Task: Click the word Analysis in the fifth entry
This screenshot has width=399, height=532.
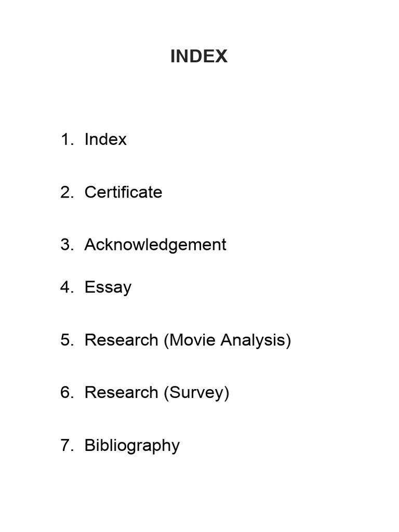Action: pos(254,340)
